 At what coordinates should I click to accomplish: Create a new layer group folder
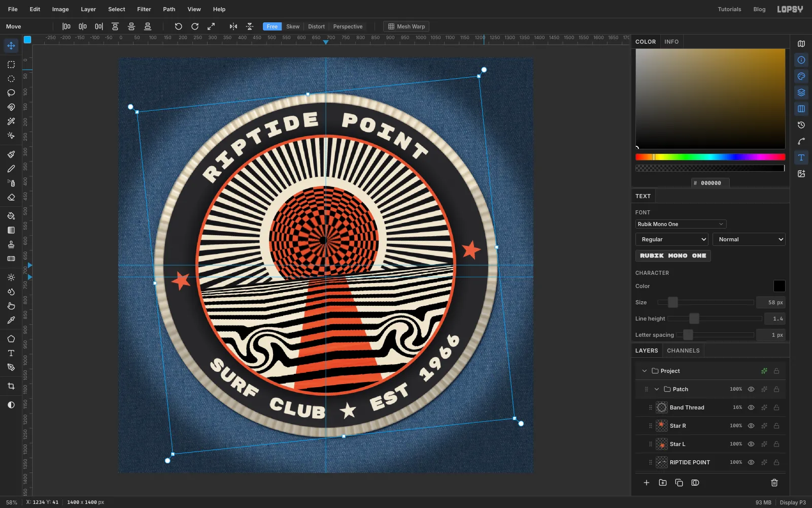[663, 483]
